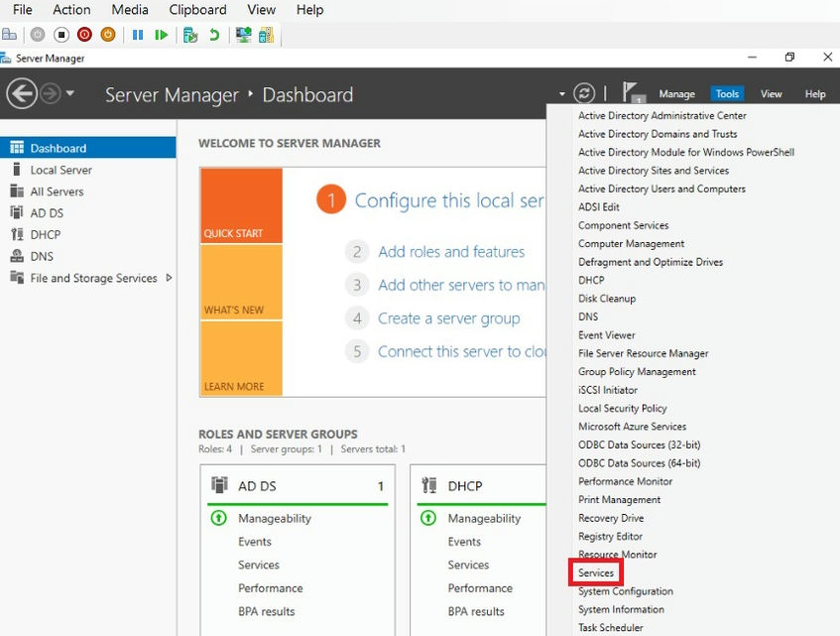Screen dimensions: 840x636
Task: Turn off the VM with the black stop icon
Action: tap(61, 35)
